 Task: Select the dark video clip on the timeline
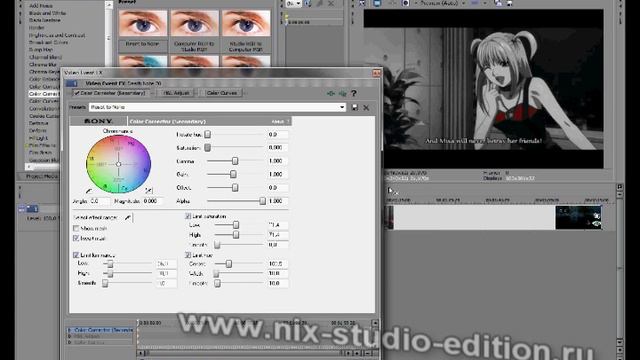(578, 218)
